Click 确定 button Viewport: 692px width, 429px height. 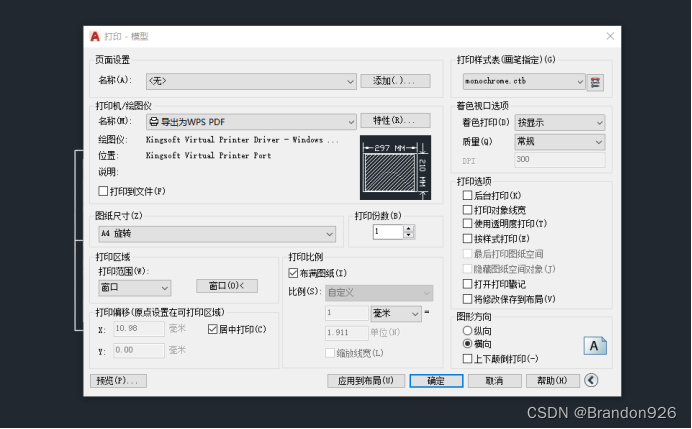(x=436, y=381)
